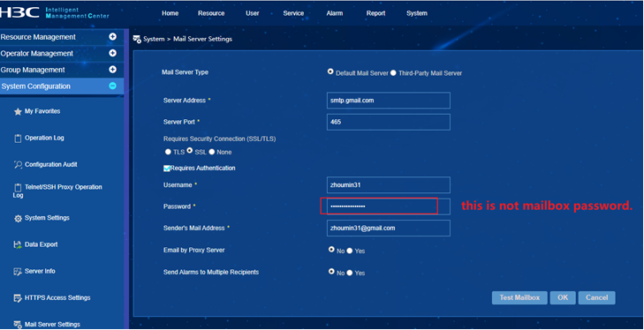The width and height of the screenshot is (644, 330).
Task: Open Operation Log link in sidebar
Action: point(44,138)
